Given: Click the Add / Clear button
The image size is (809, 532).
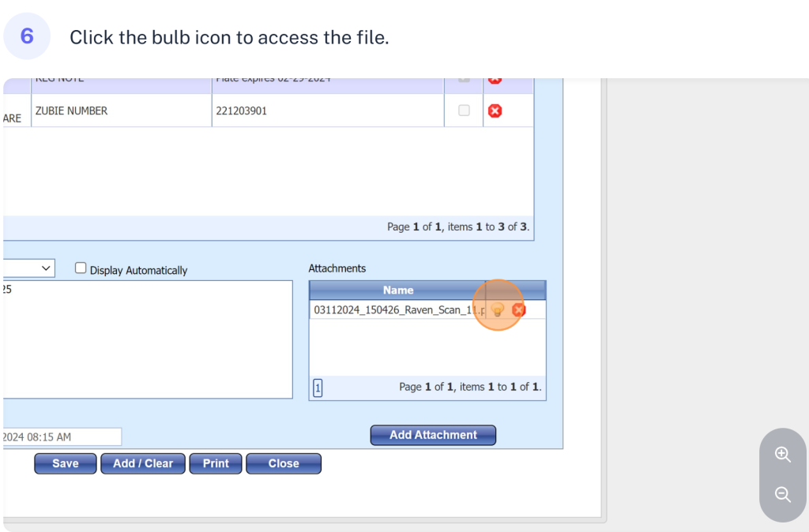Looking at the screenshot, I should [x=143, y=463].
